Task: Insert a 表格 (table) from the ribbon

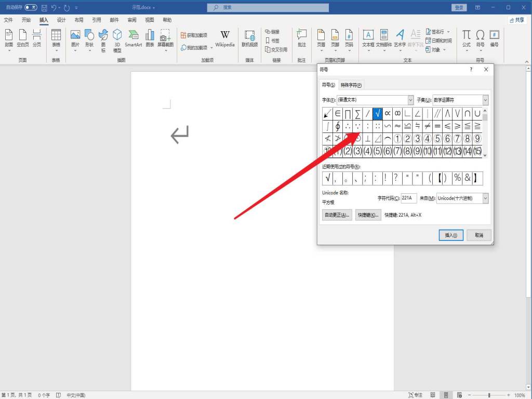Action: coord(56,38)
